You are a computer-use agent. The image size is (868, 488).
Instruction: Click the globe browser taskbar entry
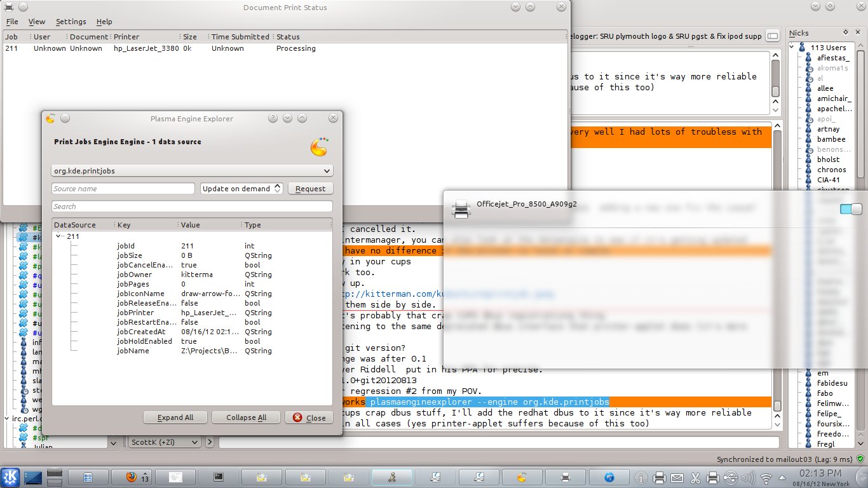pyautogui.click(x=610, y=476)
